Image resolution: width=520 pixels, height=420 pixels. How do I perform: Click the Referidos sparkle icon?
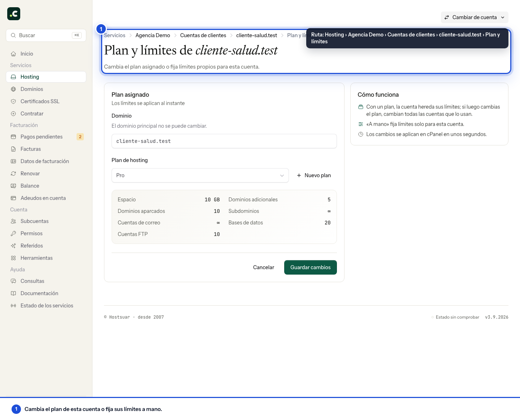click(13, 246)
